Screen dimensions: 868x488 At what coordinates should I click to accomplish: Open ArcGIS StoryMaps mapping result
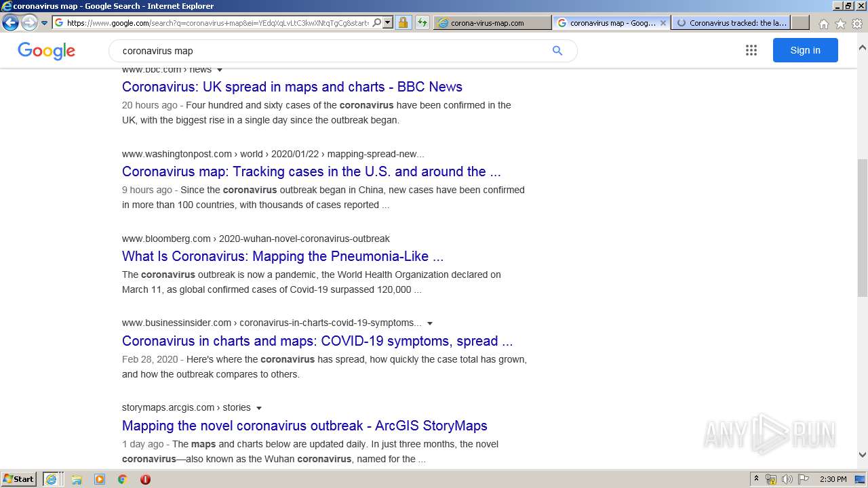[304, 426]
